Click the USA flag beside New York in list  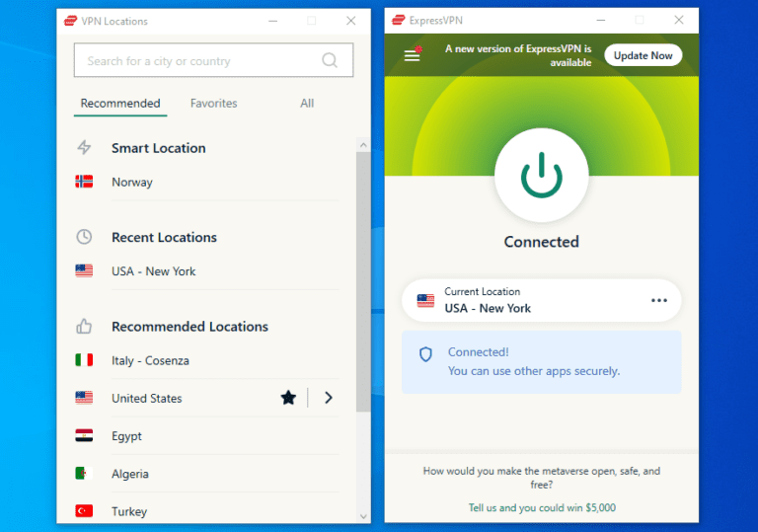[84, 270]
